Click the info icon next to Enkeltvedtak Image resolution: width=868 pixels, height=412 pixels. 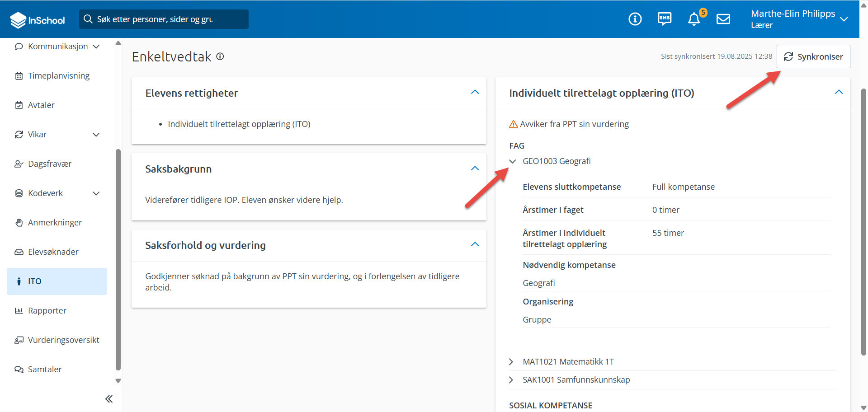[x=220, y=56]
